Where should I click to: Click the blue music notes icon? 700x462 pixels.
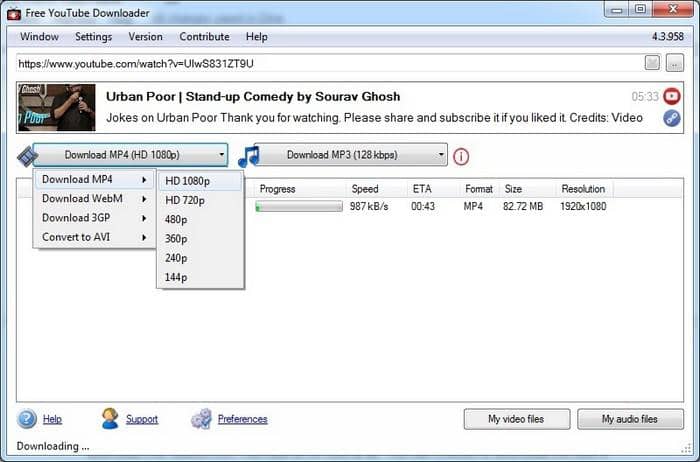[249, 156]
